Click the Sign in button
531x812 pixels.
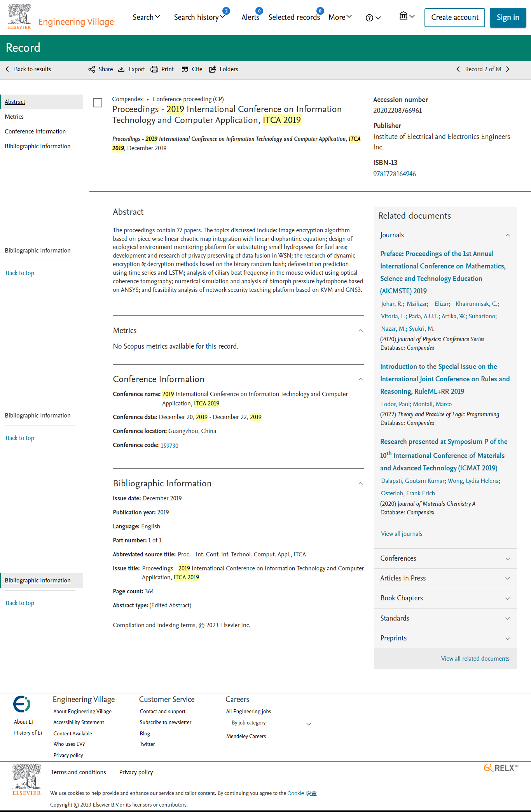point(508,18)
